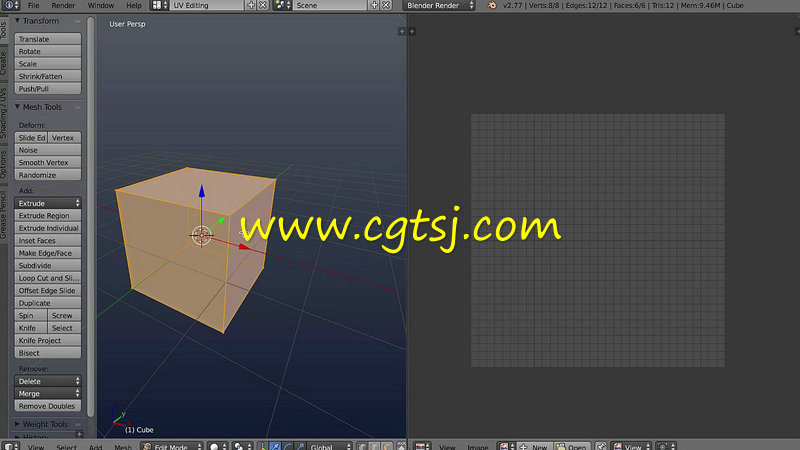Click the UV Editing layout name field
The width and height of the screenshot is (800, 450).
tap(207, 5)
